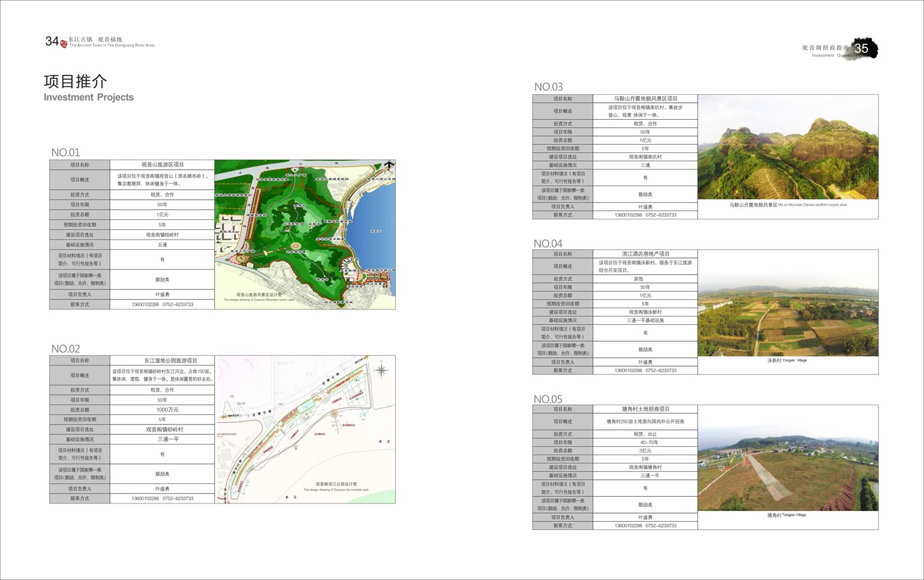Click the NO.04 contact phone number

[x=645, y=370]
